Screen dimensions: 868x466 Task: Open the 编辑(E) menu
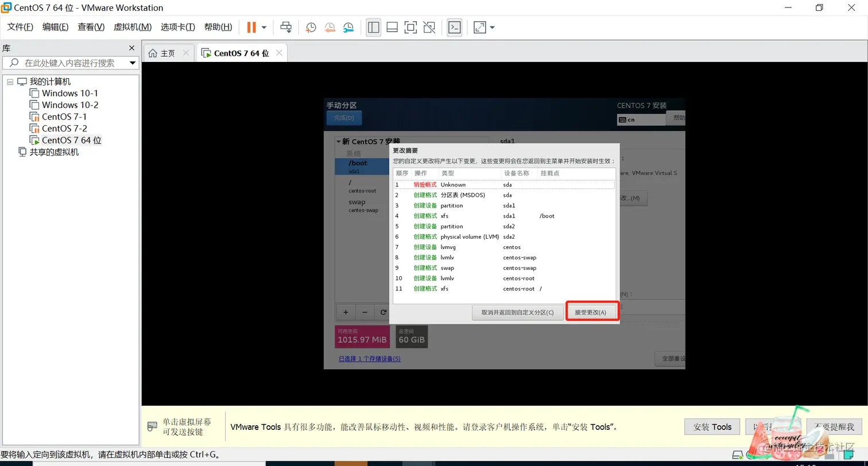click(x=56, y=27)
